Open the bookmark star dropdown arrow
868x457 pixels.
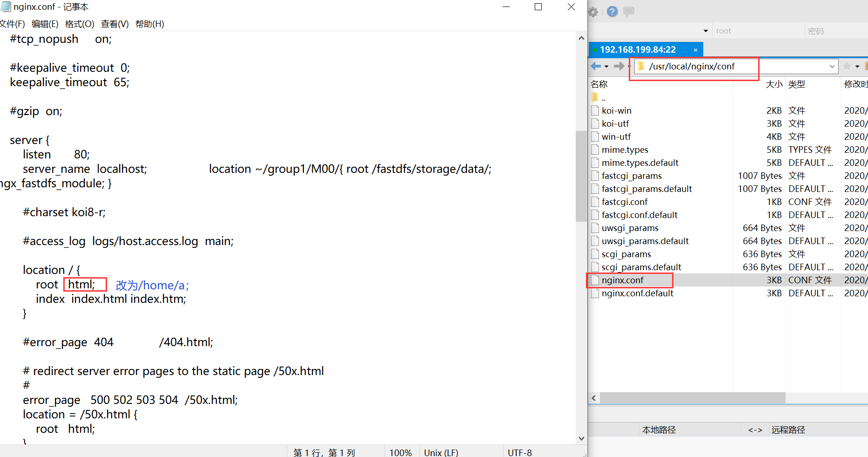click(857, 67)
